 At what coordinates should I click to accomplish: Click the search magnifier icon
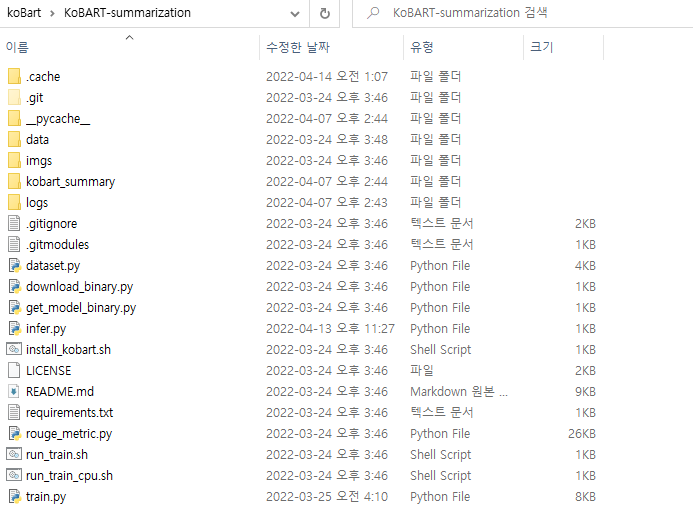tap(373, 13)
